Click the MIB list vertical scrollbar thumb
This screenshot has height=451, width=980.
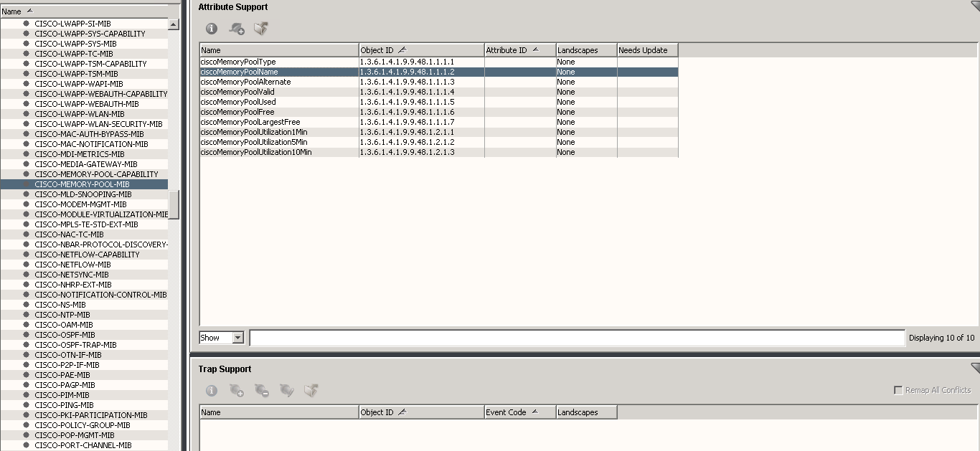(174, 204)
